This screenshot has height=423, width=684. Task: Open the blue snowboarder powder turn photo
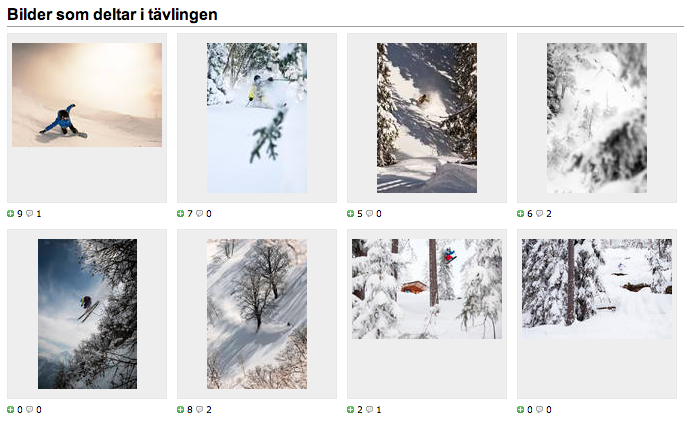(x=87, y=95)
